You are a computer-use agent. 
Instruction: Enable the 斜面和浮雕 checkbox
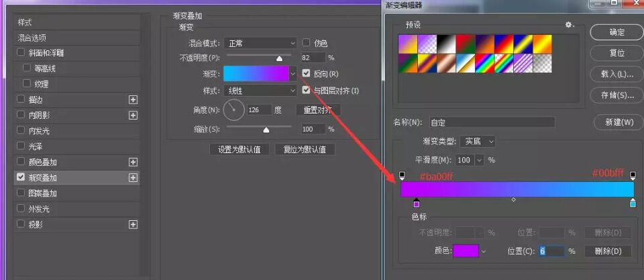pyautogui.click(x=21, y=52)
